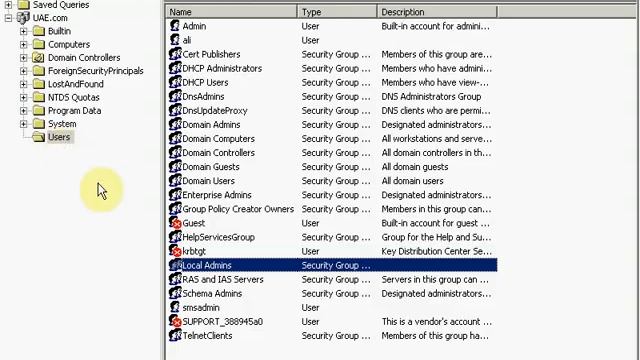Click 'All domain users' description
Image resolution: width=640 pixels, height=360 pixels.
[412, 181]
